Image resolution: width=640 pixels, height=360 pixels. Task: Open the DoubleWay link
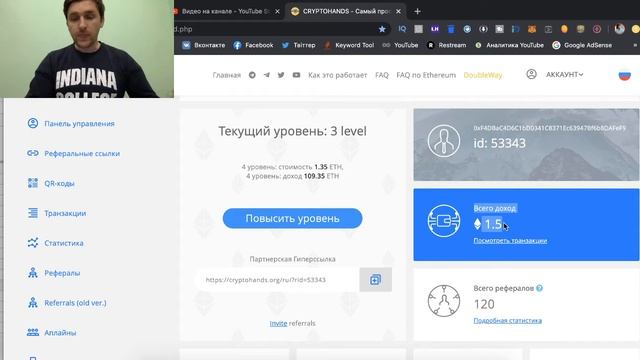coord(483,75)
